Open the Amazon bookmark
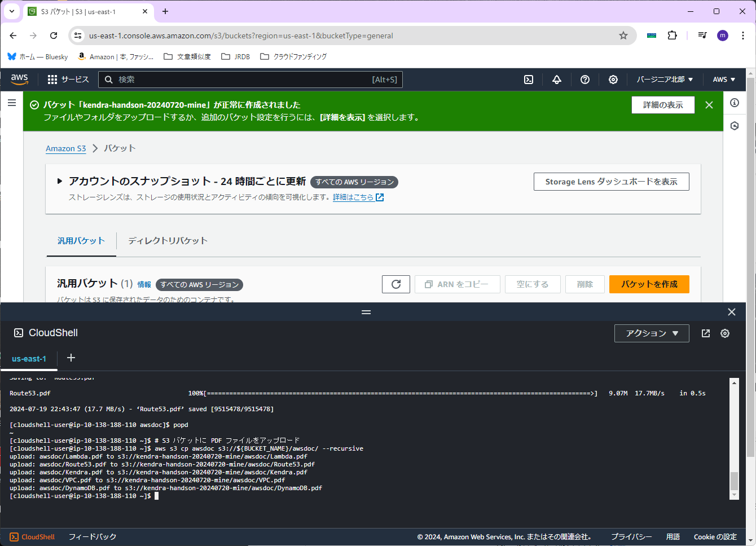756x546 pixels. pyautogui.click(x=116, y=56)
